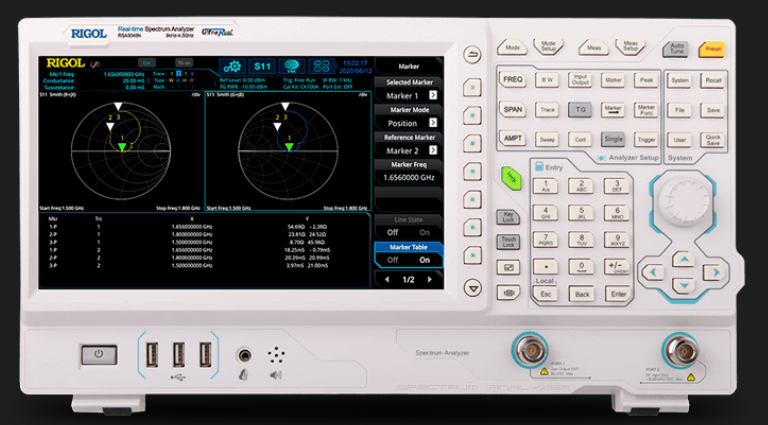This screenshot has height=425, width=768.
Task: Push the softkey beside Marker Mode
Action: tap(472, 116)
